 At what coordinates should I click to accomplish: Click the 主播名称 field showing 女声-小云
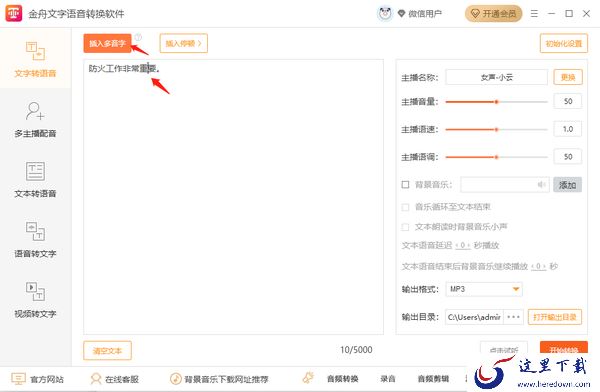[x=496, y=77]
